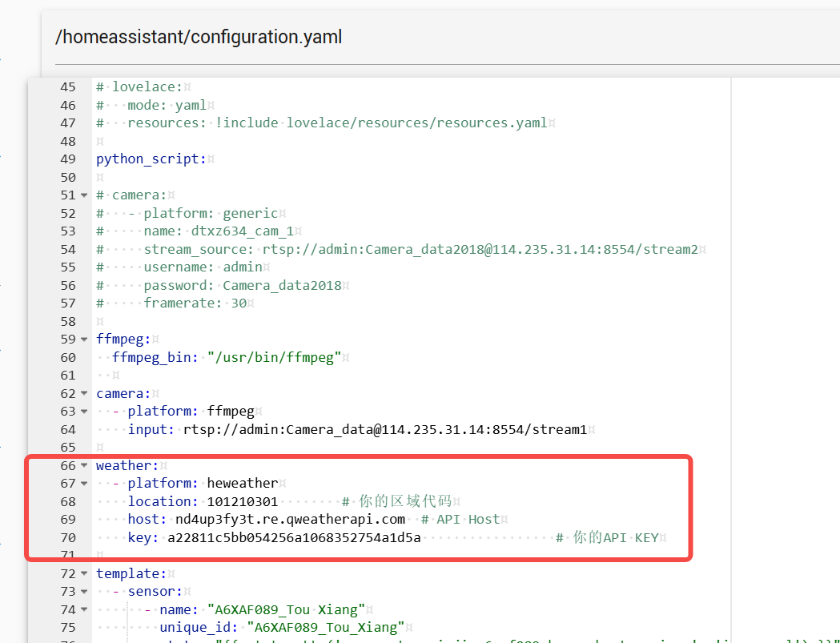Screen dimensions: 840x643
Task: Click the unique_id value "A6XAF089_Tou_Xiang"
Action: click(325, 628)
